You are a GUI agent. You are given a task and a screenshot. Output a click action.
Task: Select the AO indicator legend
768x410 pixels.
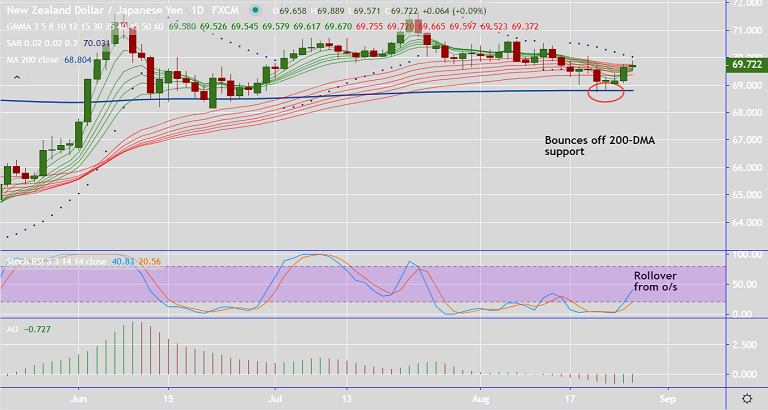(x=12, y=329)
